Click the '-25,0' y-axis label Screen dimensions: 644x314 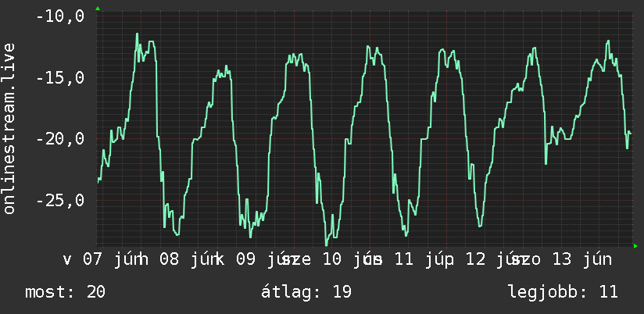[60, 200]
